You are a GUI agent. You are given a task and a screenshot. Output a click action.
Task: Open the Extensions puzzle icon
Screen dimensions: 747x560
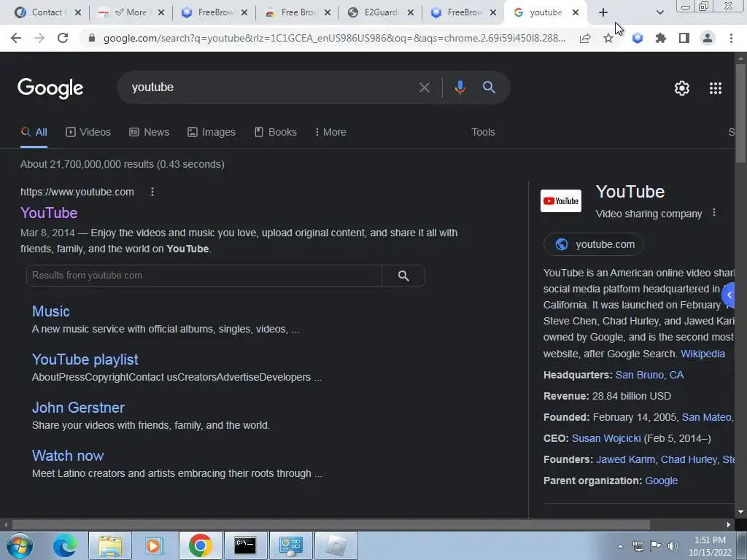[x=660, y=38]
